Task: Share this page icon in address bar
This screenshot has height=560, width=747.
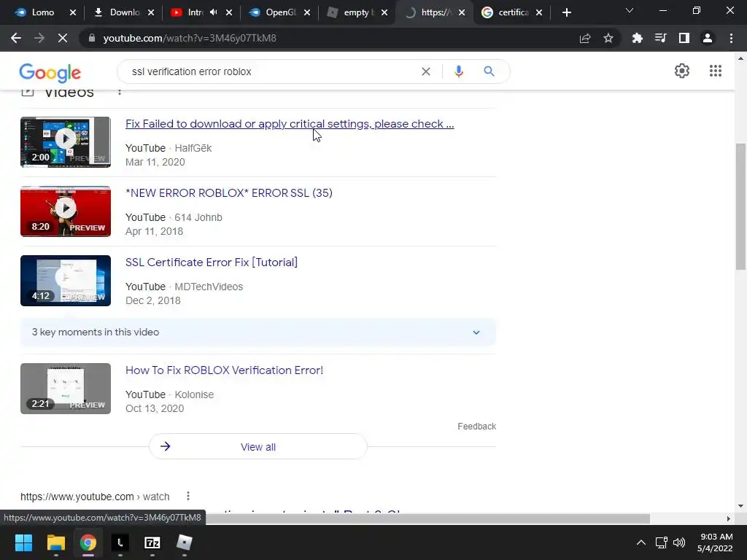Action: pyautogui.click(x=585, y=38)
